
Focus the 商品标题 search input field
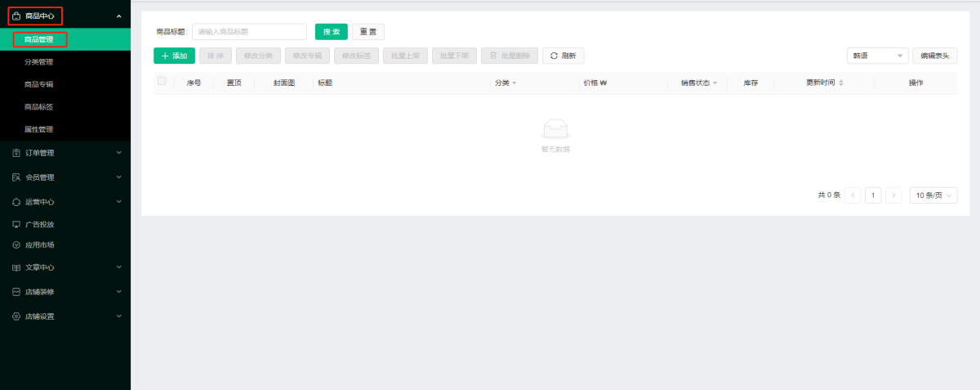click(x=249, y=32)
